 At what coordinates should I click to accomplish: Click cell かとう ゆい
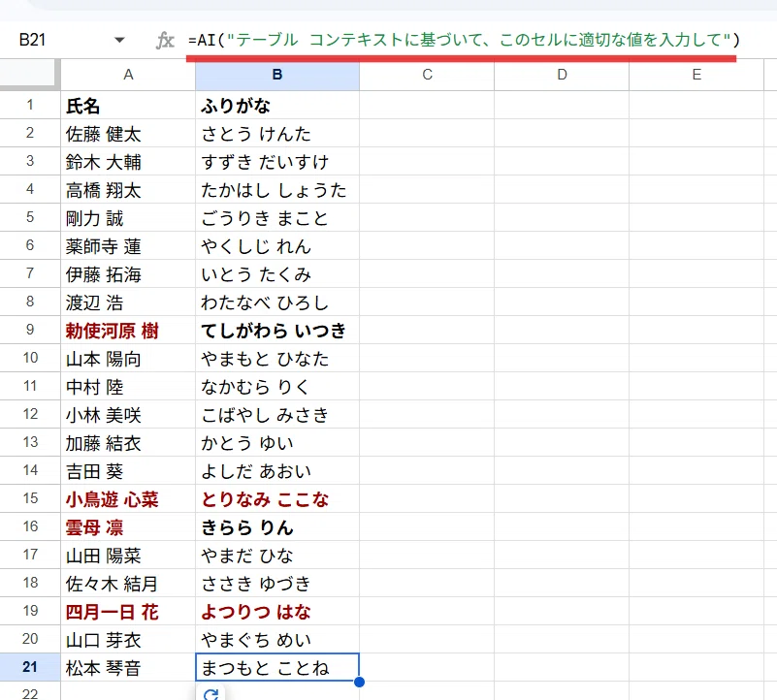[x=277, y=442]
